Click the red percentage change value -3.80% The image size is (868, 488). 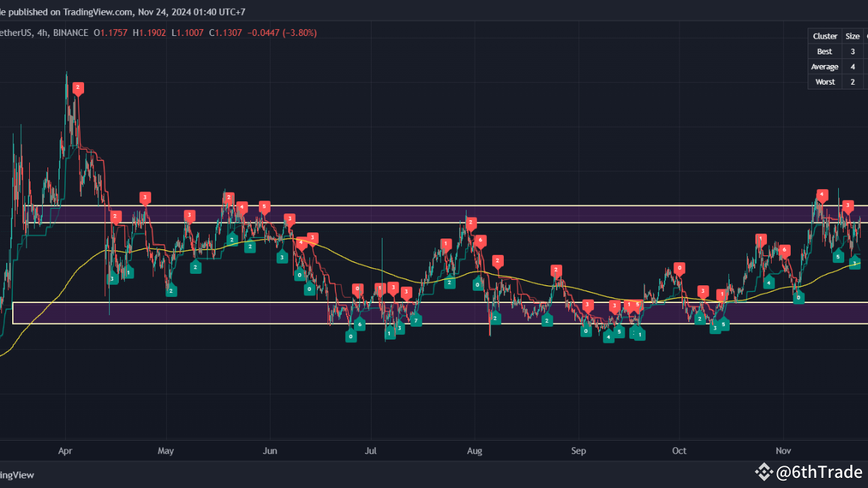coord(298,33)
